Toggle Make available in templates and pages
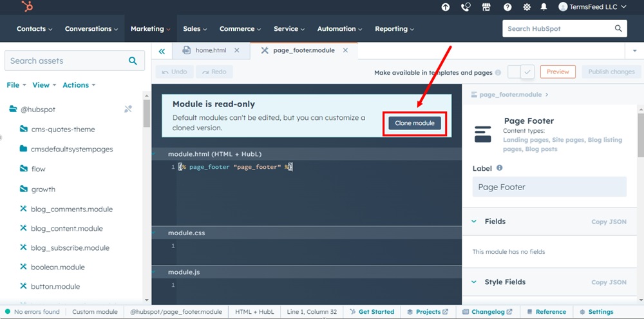 click(x=521, y=72)
